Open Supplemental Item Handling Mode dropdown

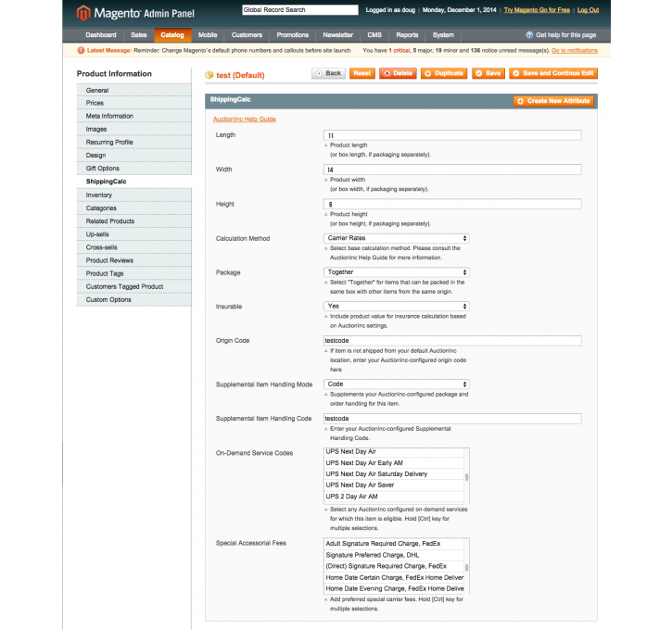click(397, 384)
